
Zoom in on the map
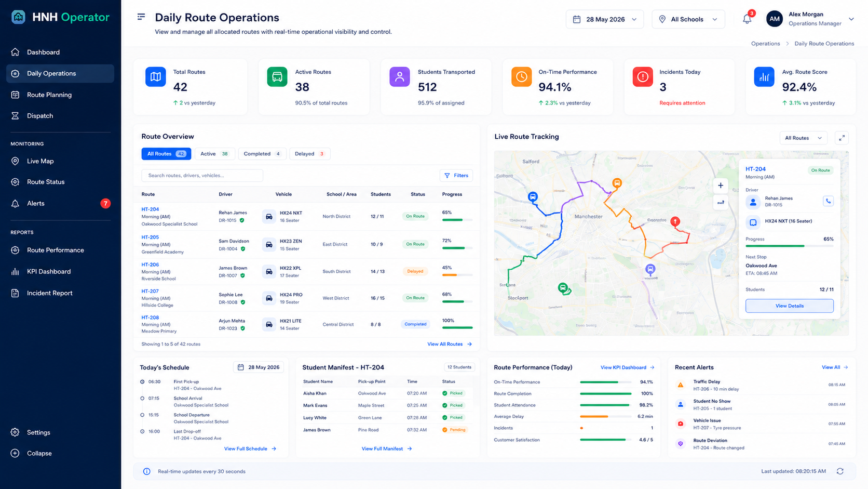click(721, 186)
